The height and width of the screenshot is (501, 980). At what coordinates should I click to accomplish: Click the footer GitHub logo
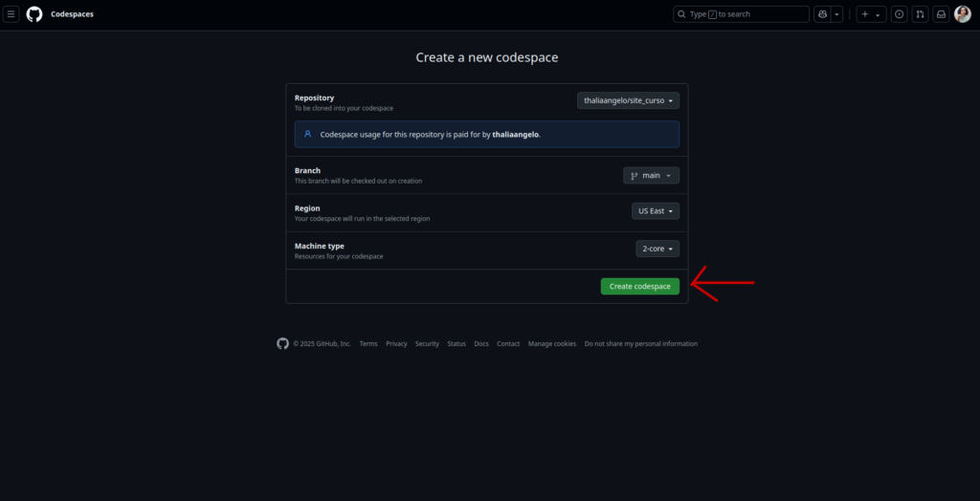tap(282, 343)
